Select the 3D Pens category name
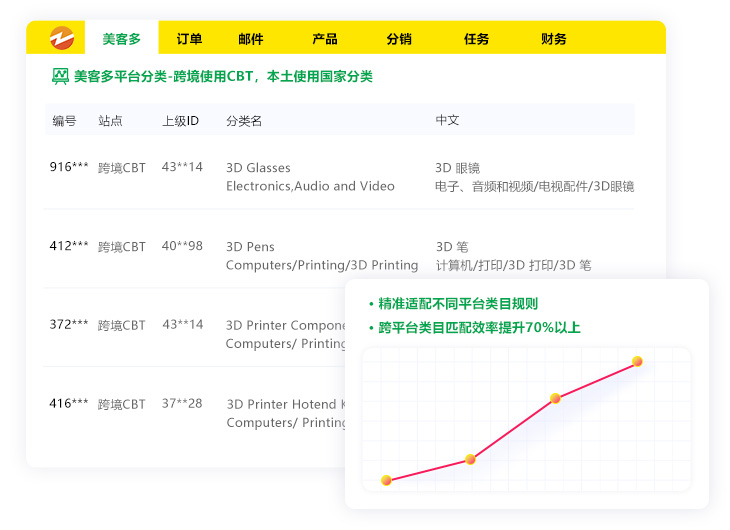The height and width of the screenshot is (530, 730). point(250,247)
